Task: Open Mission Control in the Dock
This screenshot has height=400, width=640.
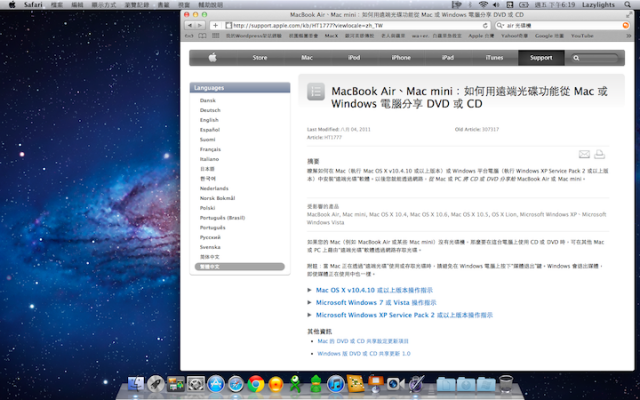Action: coord(176,384)
